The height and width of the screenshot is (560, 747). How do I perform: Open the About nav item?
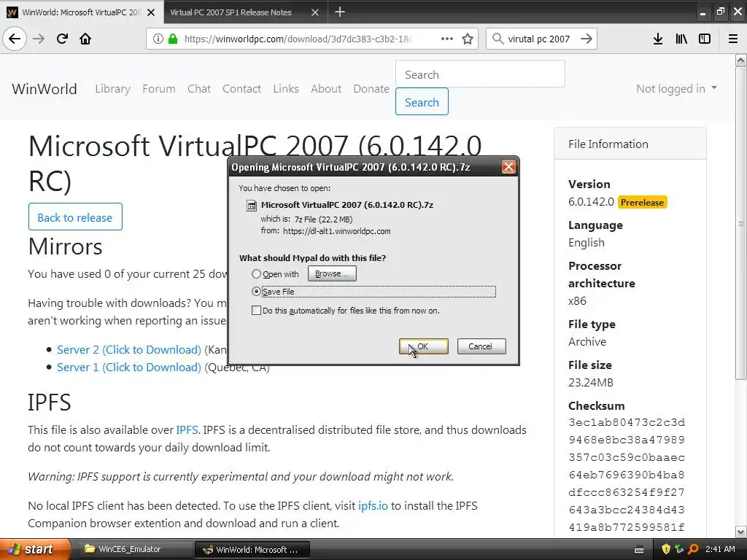326,88
